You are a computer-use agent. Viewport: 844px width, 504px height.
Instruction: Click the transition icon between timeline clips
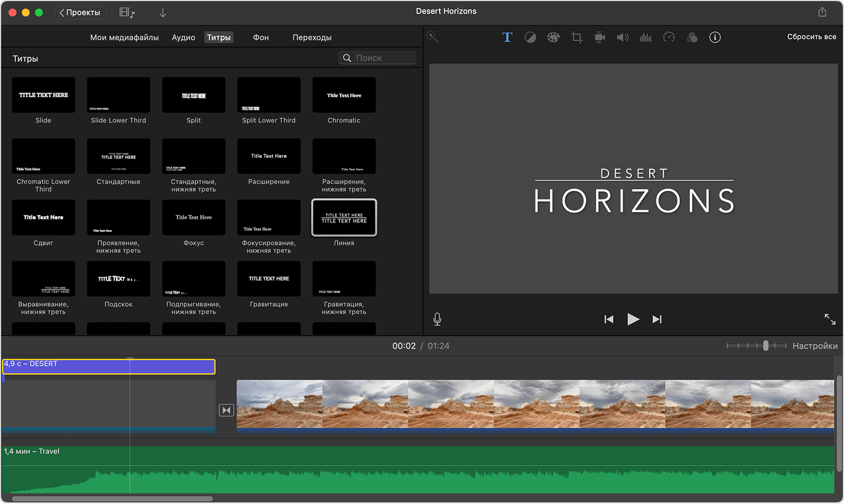(x=226, y=410)
